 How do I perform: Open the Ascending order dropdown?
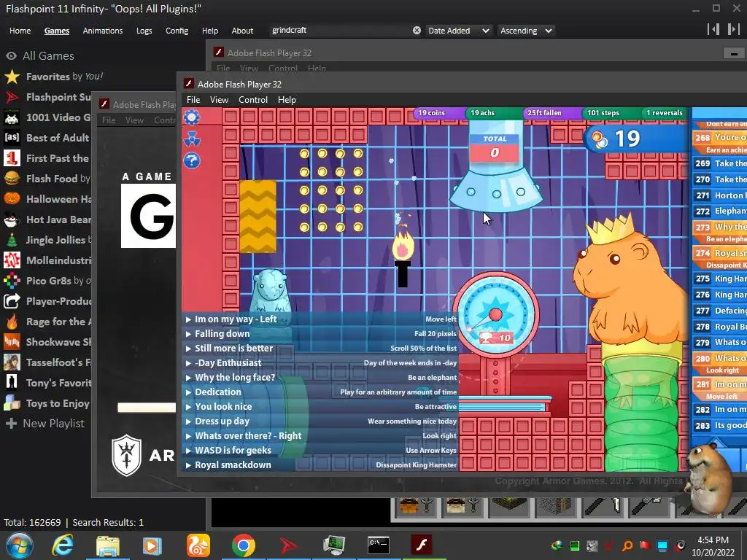point(526,31)
